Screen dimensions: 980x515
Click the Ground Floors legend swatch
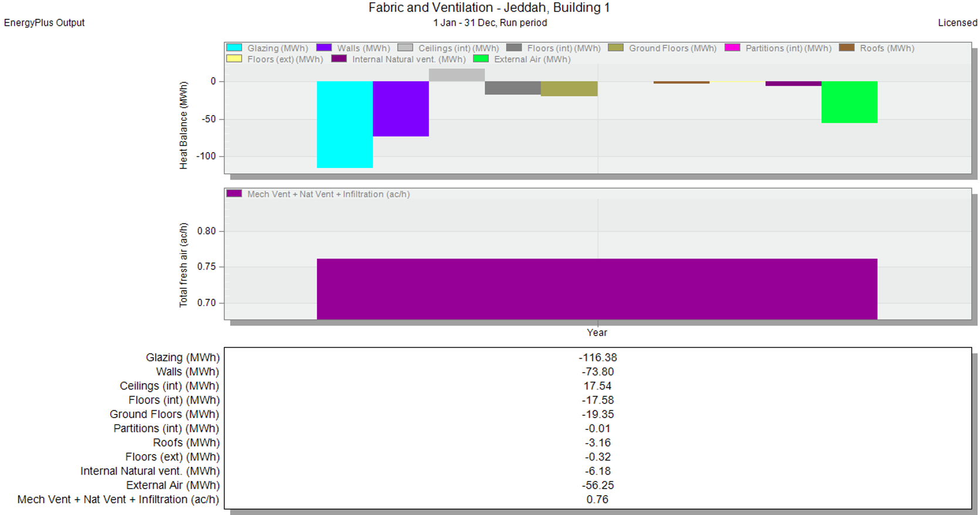pyautogui.click(x=616, y=48)
